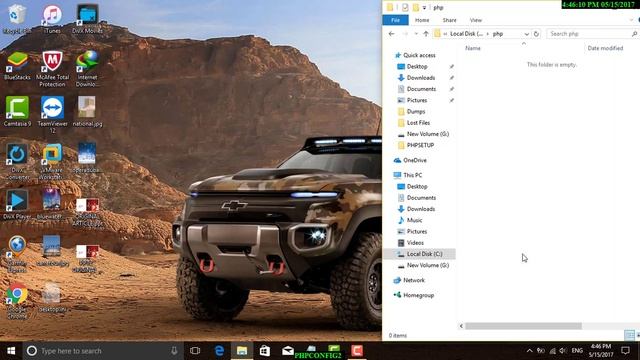Go up one folder level arrow
This screenshot has height=360, width=640.
tap(426, 34)
